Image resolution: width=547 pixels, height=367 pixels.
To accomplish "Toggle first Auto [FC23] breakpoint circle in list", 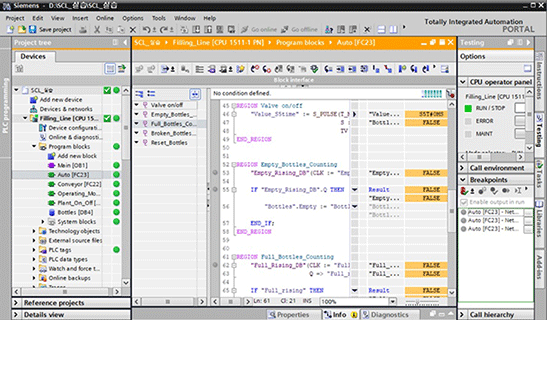I will point(464,212).
